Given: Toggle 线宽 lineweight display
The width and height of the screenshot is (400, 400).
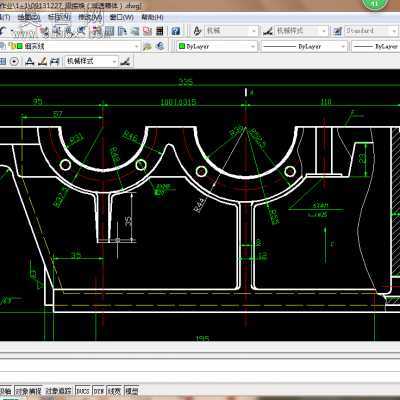Looking at the screenshot, I should pyautogui.click(x=114, y=391).
